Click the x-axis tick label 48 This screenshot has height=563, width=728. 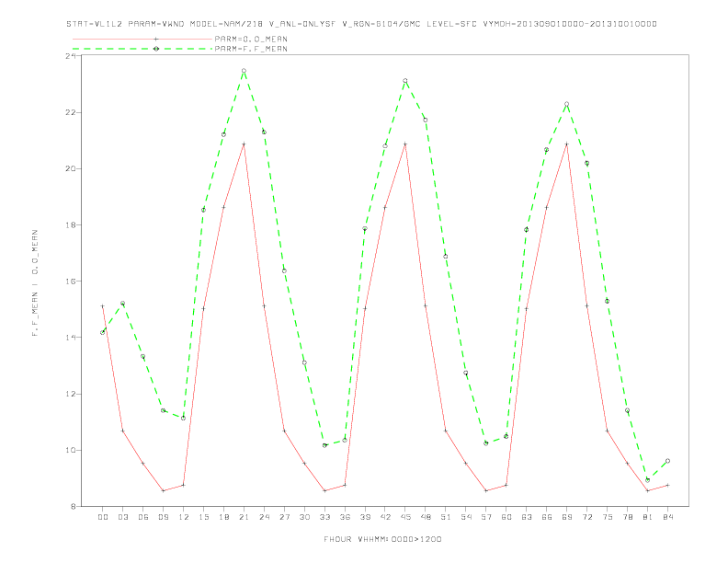pos(426,517)
